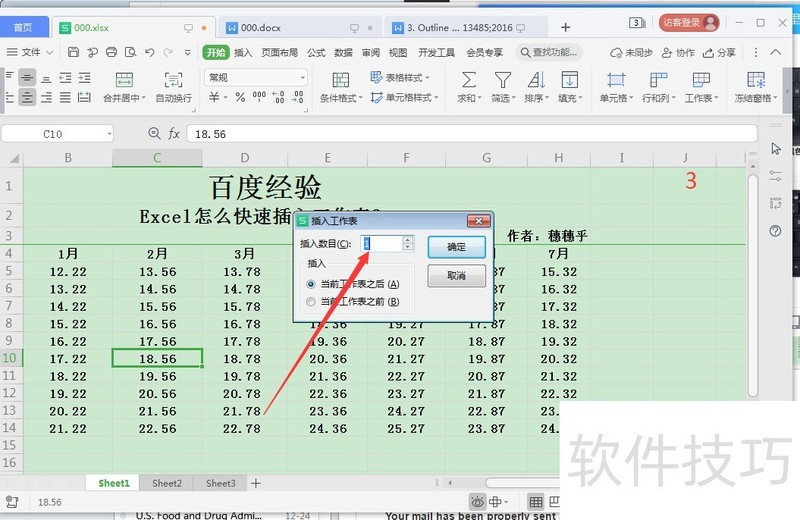800x520 pixels.
Task: Click the formula bar showing 18.56
Action: pos(471,134)
